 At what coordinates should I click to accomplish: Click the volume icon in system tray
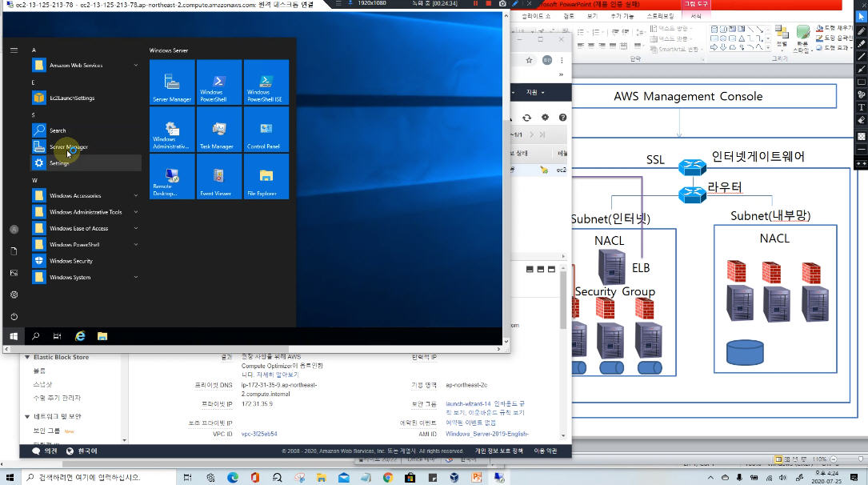point(782,477)
